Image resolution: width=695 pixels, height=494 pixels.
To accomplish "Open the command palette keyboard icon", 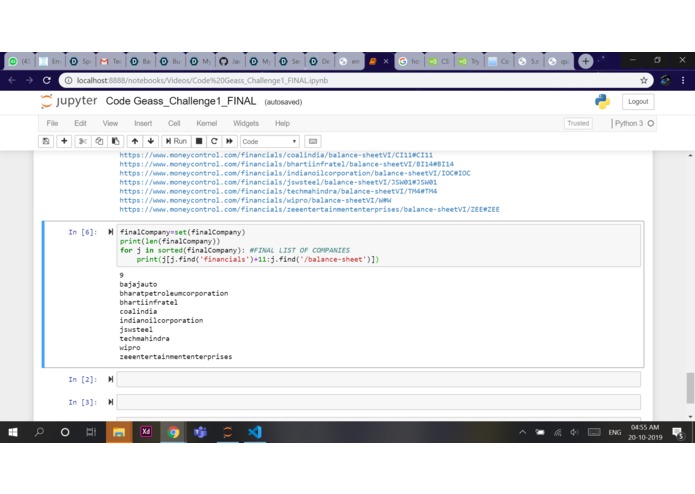I will click(x=312, y=141).
